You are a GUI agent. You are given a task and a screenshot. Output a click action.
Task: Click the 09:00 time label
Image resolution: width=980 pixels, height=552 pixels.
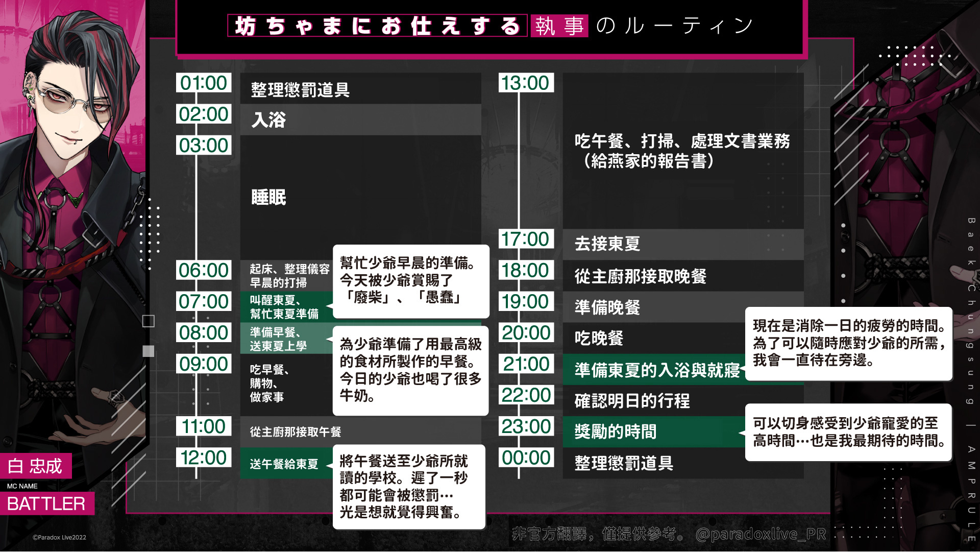(204, 364)
